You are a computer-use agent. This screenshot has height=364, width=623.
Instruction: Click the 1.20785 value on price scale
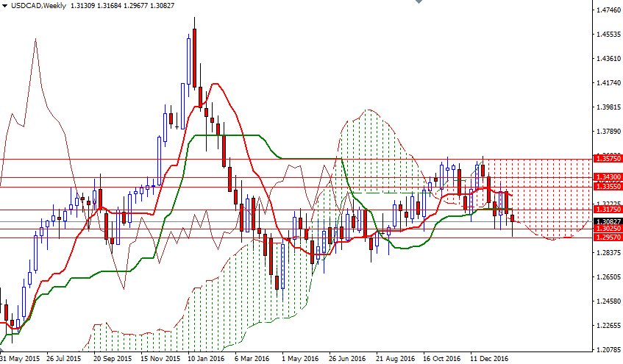pyautogui.click(x=609, y=350)
